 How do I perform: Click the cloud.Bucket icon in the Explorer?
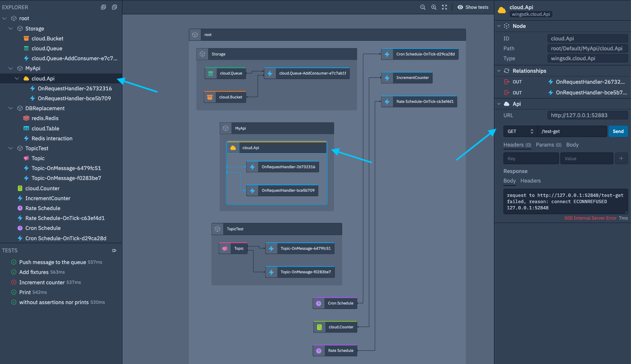tap(26, 38)
